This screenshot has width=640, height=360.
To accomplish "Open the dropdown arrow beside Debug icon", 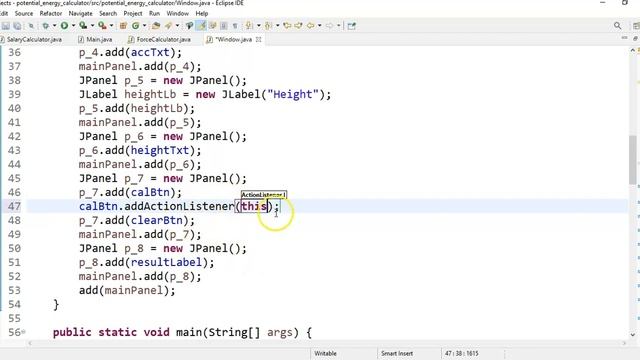I will [x=54, y=26].
